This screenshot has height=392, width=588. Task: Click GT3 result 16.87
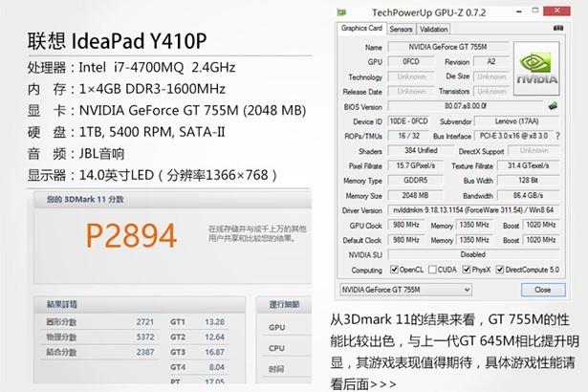pos(214,352)
